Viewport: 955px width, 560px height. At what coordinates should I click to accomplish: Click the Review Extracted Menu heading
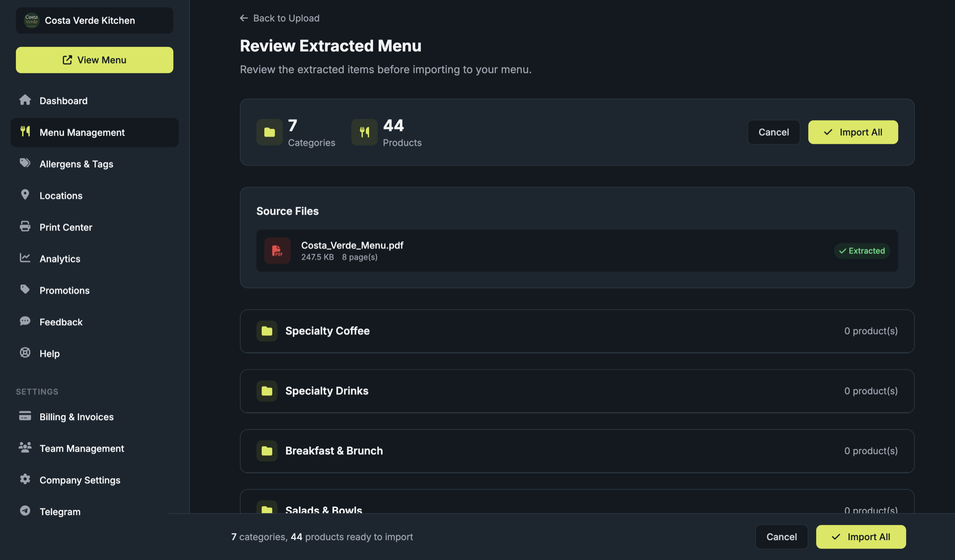[x=330, y=46]
